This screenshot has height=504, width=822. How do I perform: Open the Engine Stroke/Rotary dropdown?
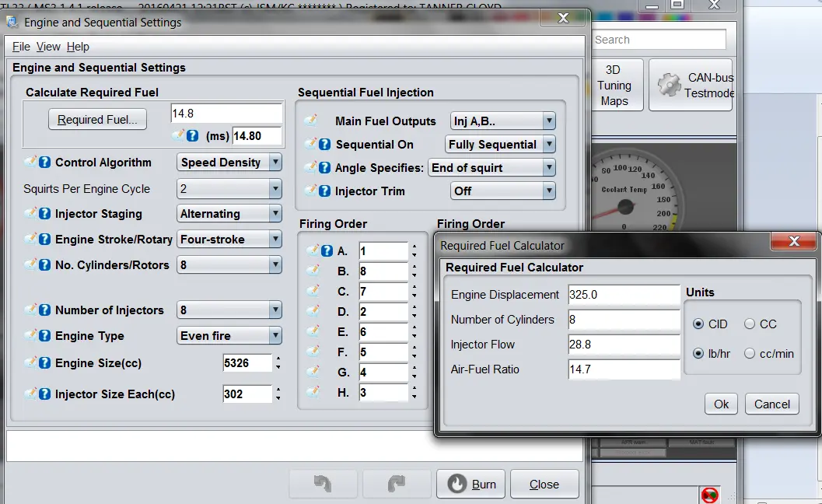(x=229, y=240)
